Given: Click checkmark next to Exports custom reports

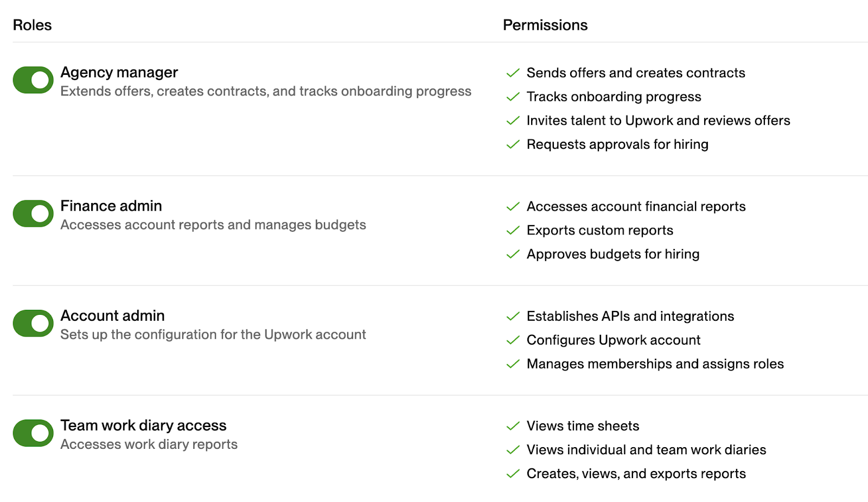Looking at the screenshot, I should tap(513, 231).
